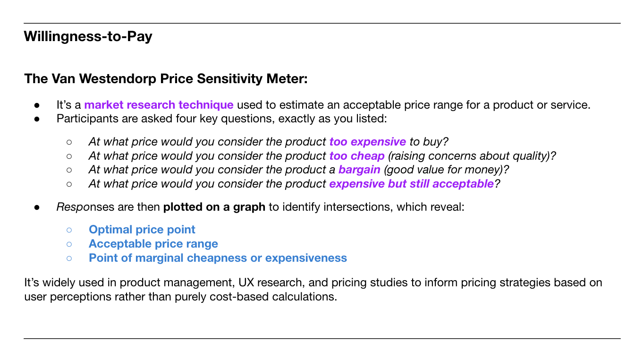
Task: Click the bullet before 'Participants are asked'
Action: tap(36, 119)
